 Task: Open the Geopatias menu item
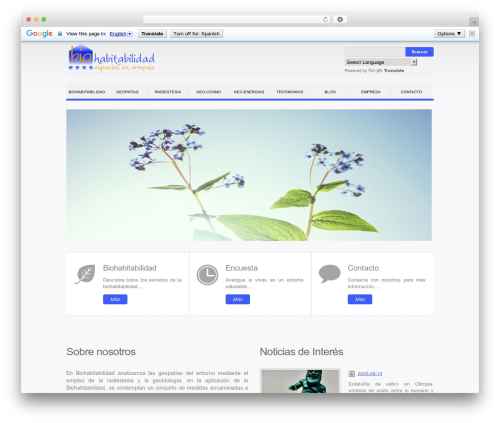[127, 92]
